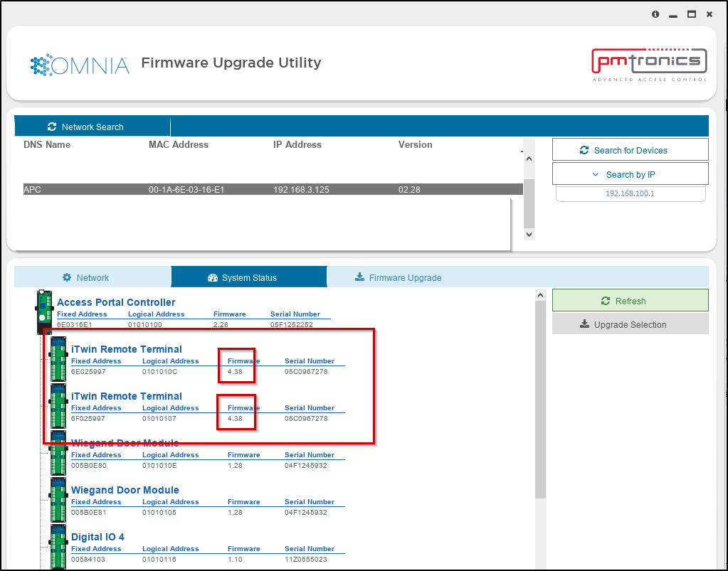This screenshot has width=728, height=571.
Task: Select the Wiegand module icon for 005B0E80
Action: click(58, 453)
